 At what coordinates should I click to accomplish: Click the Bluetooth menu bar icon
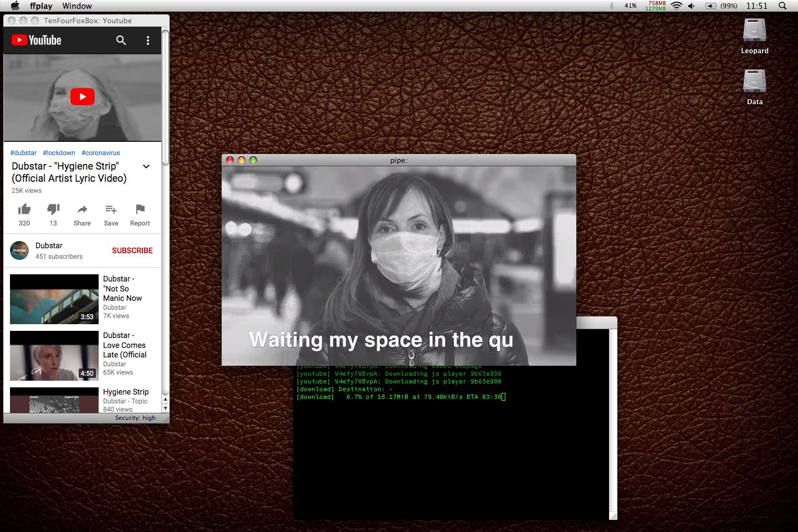point(612,6)
